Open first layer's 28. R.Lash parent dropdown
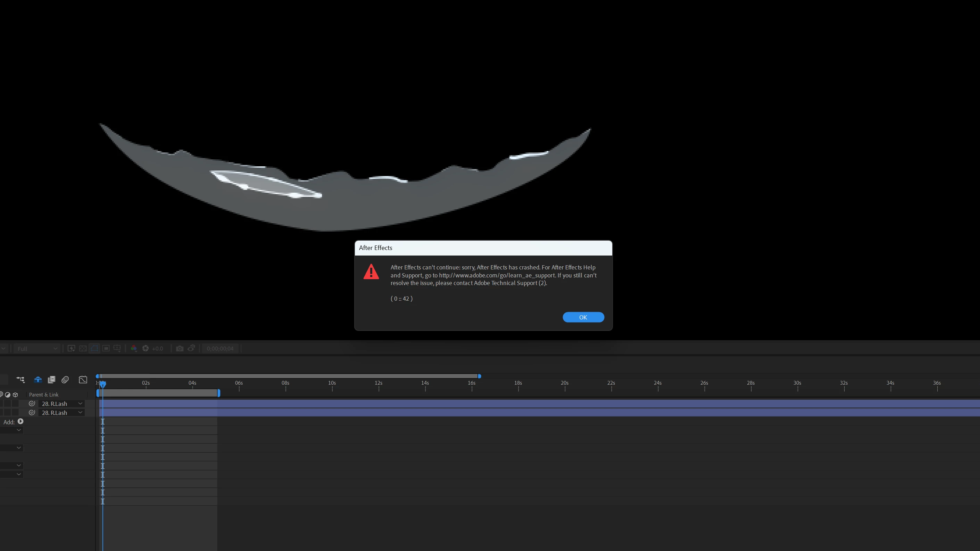 click(x=61, y=403)
